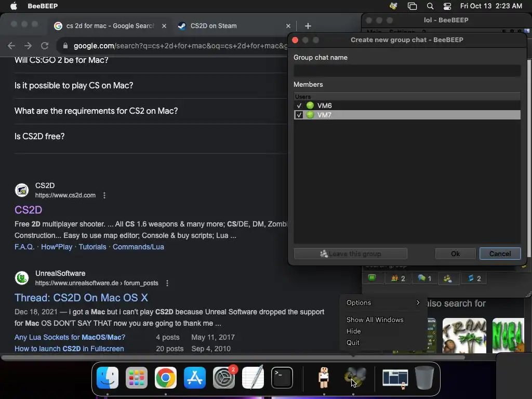Click the Chrome forward arrow
This screenshot has height=399, width=532.
pyautogui.click(x=28, y=46)
